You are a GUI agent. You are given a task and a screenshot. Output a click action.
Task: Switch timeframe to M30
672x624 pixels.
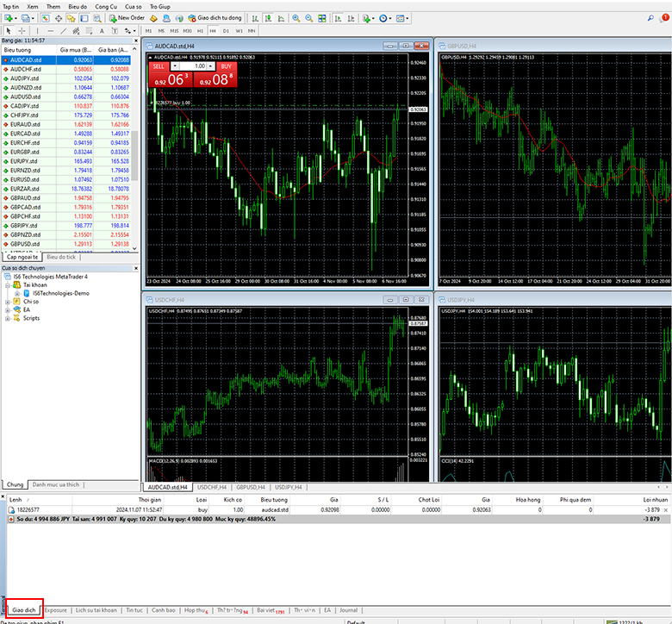tap(187, 31)
